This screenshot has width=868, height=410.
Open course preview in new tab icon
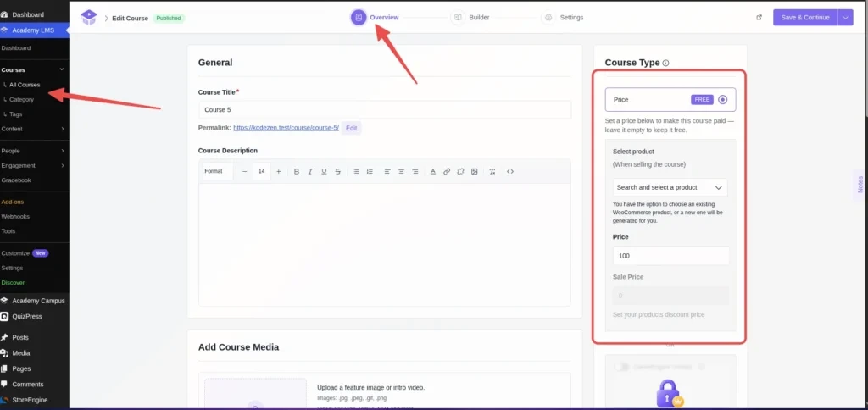tap(759, 18)
